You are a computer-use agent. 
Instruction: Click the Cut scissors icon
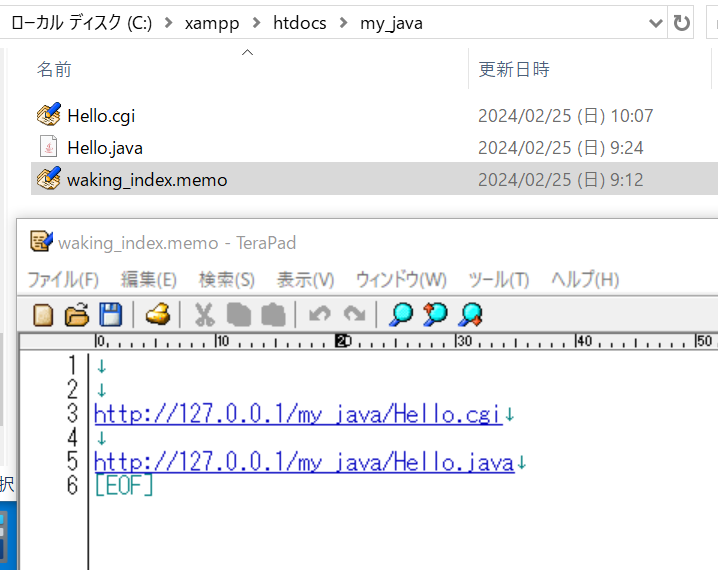coord(204,315)
